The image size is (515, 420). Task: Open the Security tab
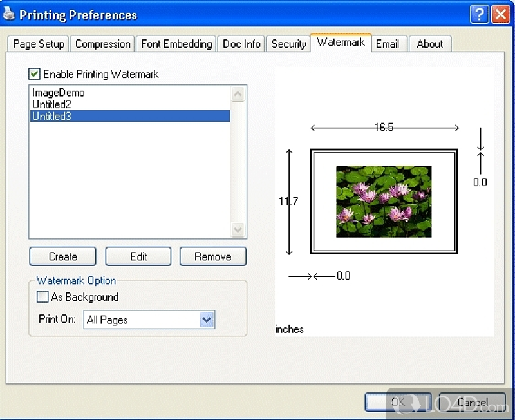pyautogui.click(x=288, y=44)
